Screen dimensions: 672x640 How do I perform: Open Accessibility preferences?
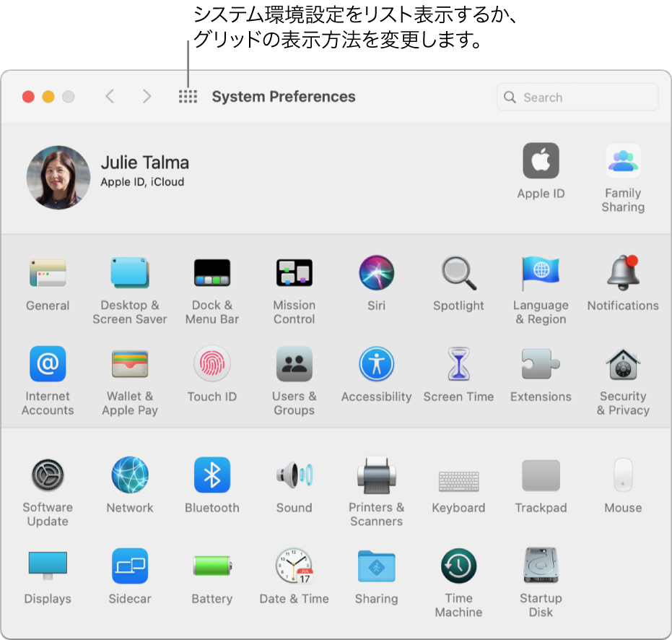tap(376, 364)
